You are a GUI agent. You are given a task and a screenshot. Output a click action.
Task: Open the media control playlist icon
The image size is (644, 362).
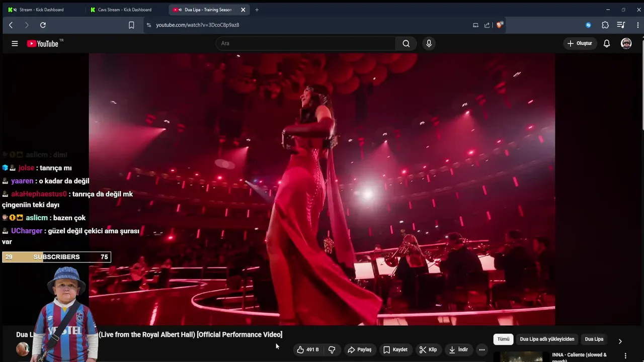coord(621,25)
